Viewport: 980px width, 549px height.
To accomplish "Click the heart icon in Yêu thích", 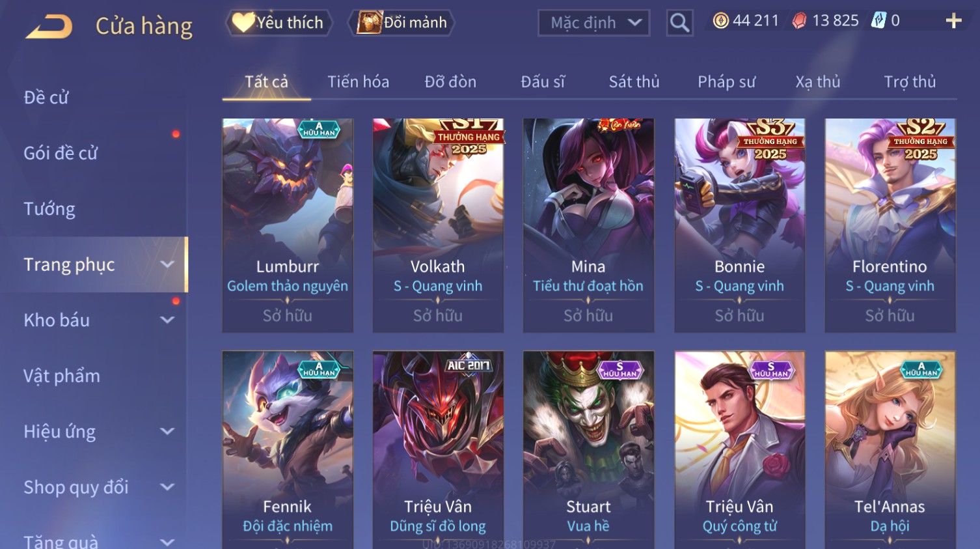I will [x=243, y=22].
